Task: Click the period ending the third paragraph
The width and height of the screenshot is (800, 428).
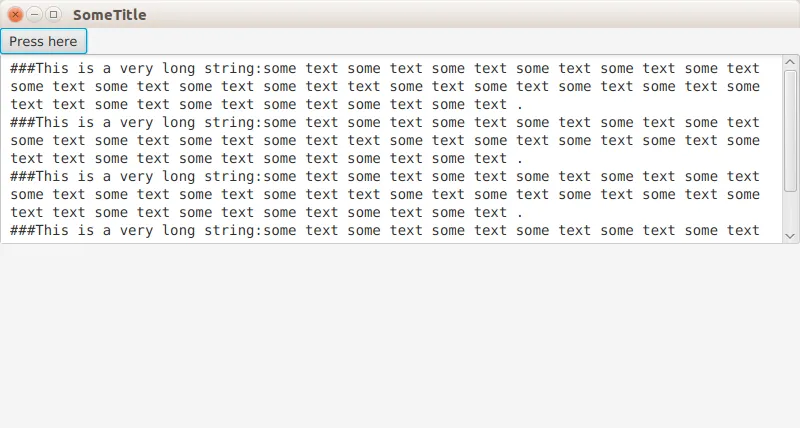Action: (519, 213)
